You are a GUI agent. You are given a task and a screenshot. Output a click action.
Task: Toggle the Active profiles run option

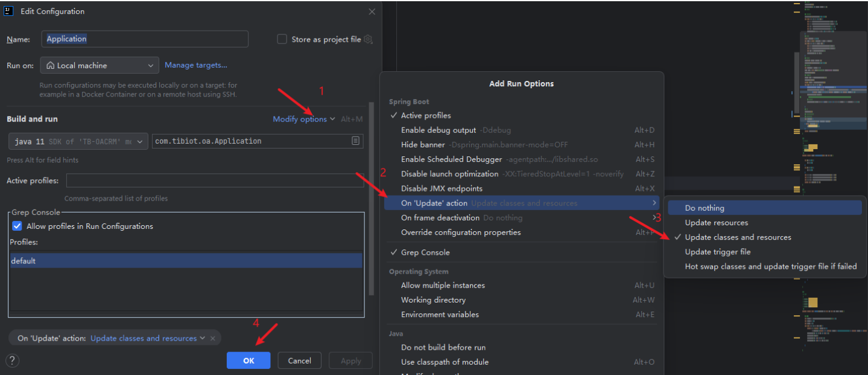click(x=425, y=115)
